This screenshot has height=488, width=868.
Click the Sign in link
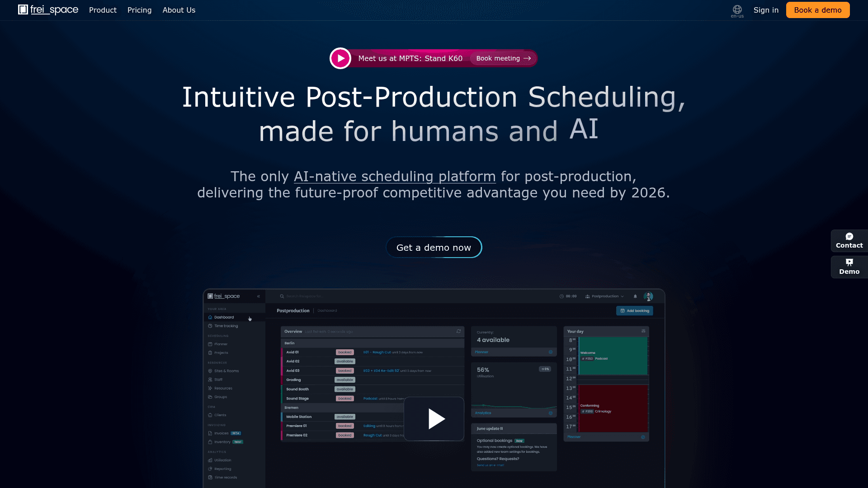tap(766, 10)
